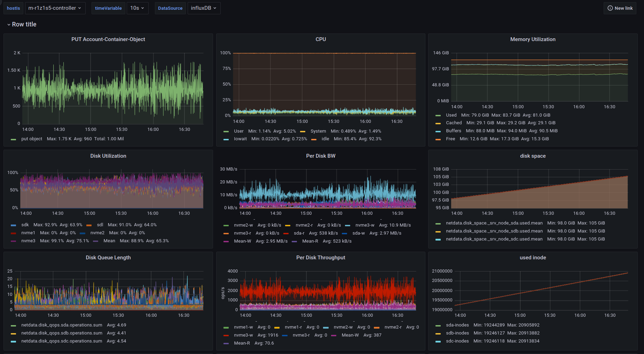The width and height of the screenshot is (644, 354).
Task: Click the sda-w legend color icon
Action: point(345,234)
